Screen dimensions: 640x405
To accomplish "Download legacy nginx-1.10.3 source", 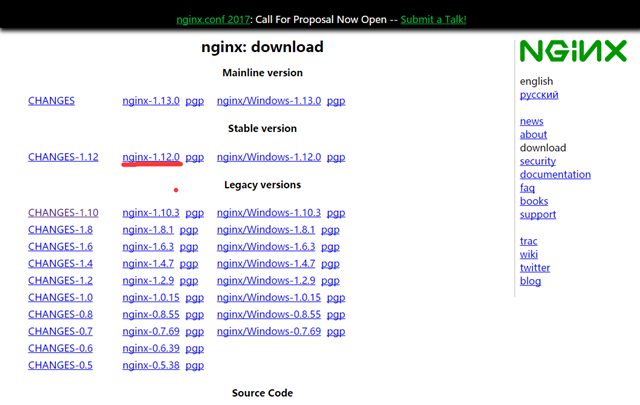I will coord(151,213).
